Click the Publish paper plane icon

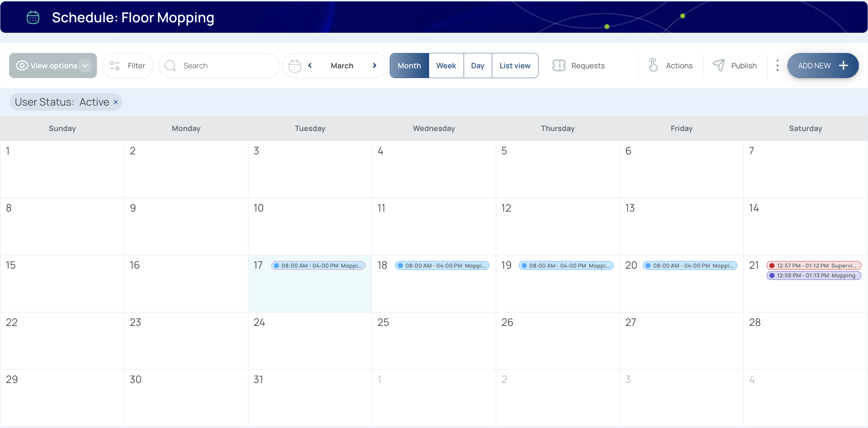point(718,66)
